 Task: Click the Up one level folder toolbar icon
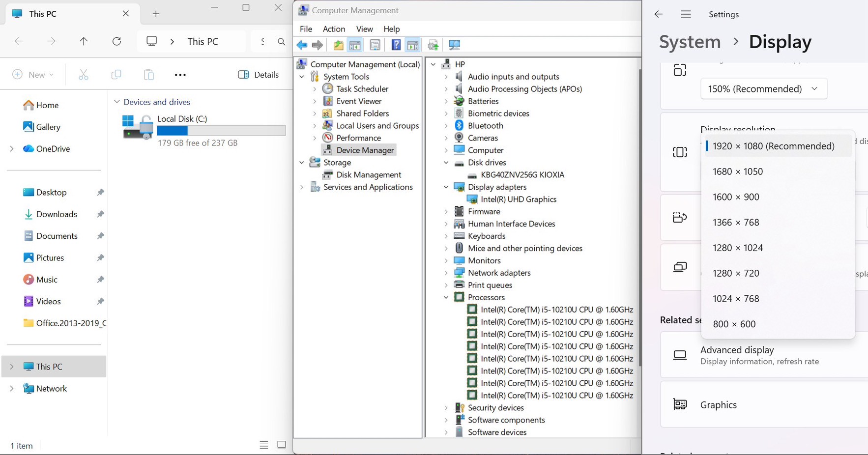coord(338,45)
